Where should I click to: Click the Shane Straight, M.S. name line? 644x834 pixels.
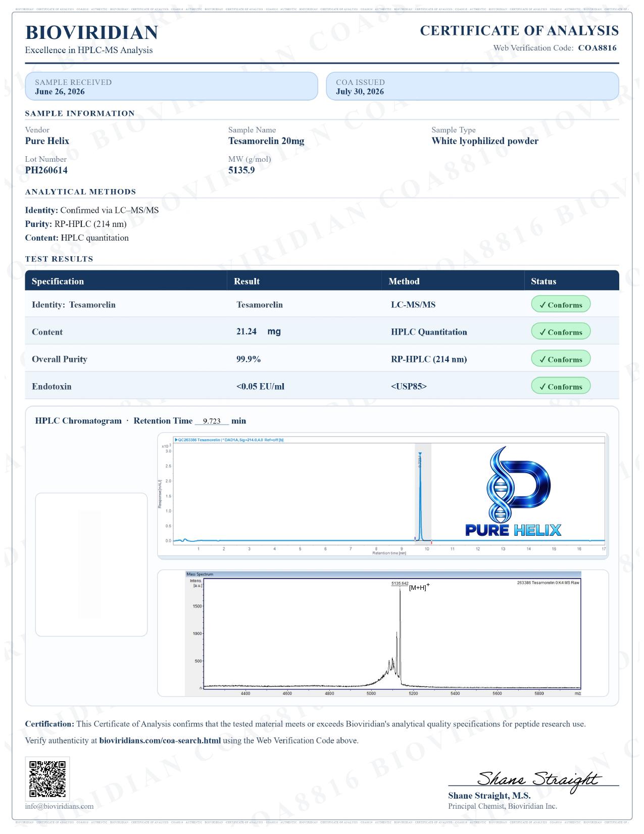coord(489,796)
